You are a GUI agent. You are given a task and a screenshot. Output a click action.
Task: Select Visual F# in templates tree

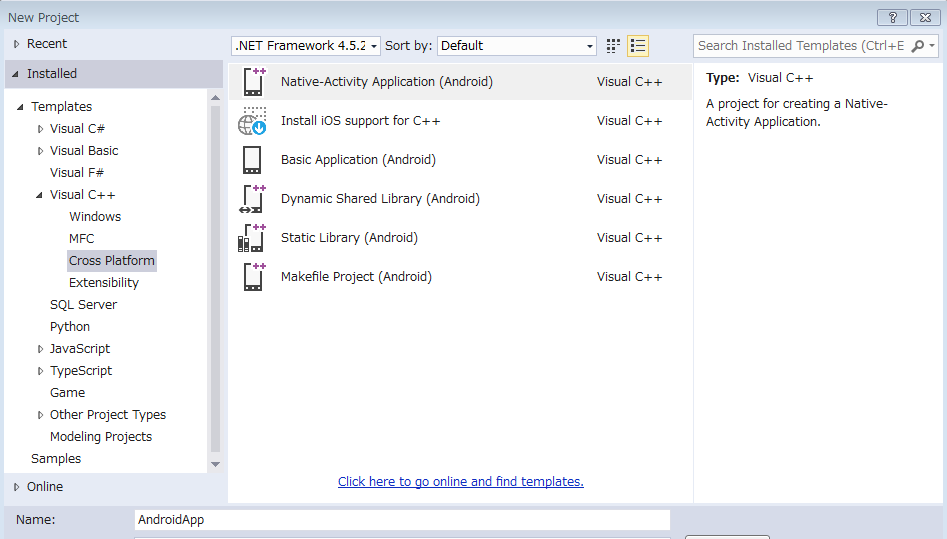pos(77,173)
